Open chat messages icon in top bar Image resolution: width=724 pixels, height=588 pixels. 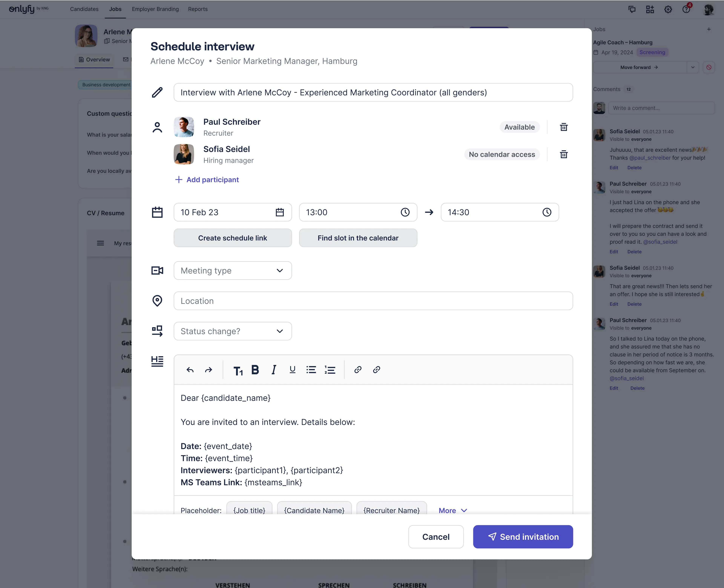coord(632,9)
